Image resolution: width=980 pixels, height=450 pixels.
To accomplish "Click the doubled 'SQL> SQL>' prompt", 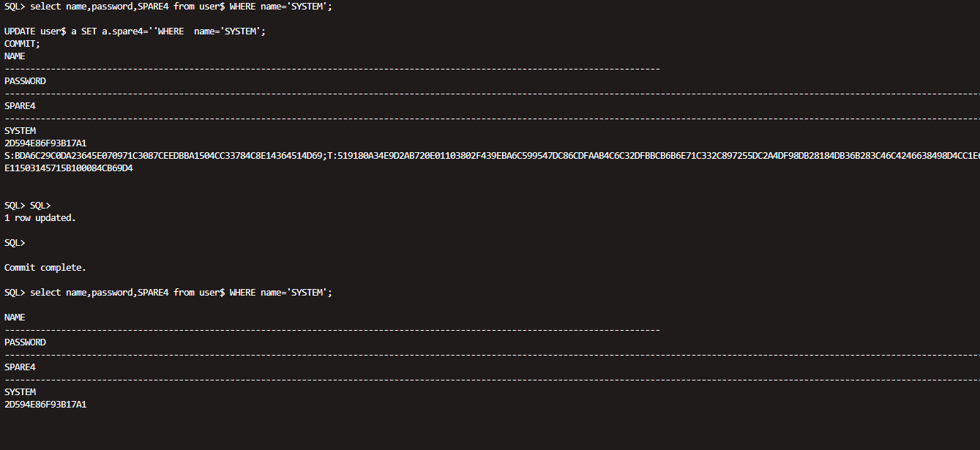I will (28, 206).
